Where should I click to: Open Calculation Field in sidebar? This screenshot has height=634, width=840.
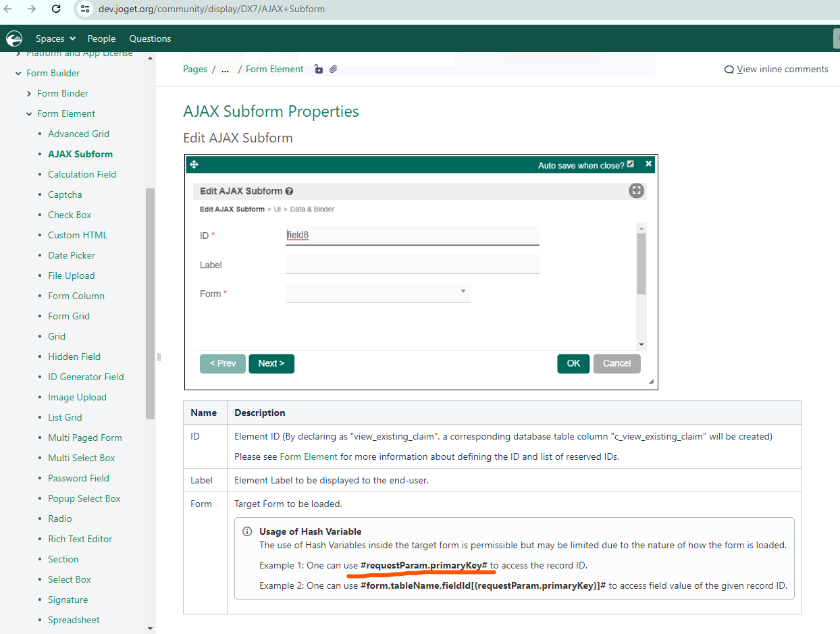(82, 174)
